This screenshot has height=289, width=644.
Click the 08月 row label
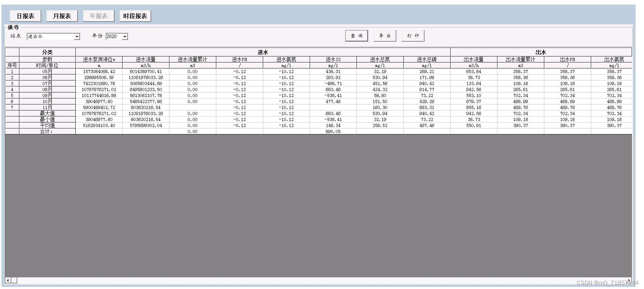[47, 90]
